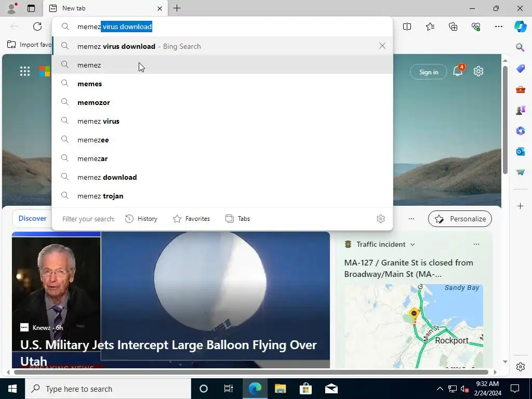Open the Copilot sidebar icon

[520, 26]
